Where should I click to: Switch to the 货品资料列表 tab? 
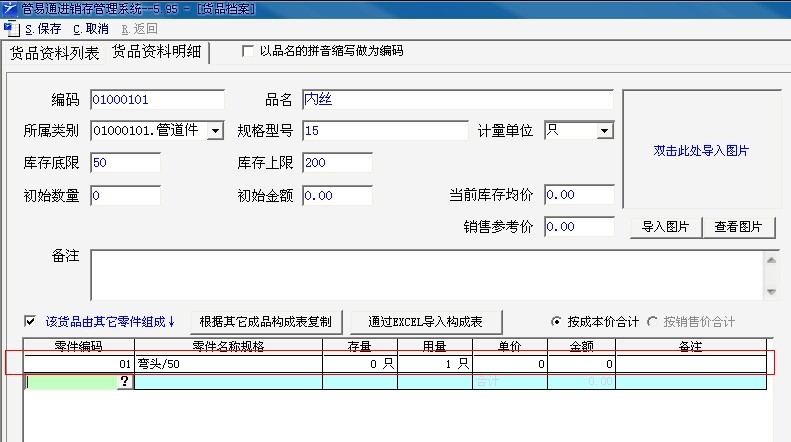(x=54, y=53)
